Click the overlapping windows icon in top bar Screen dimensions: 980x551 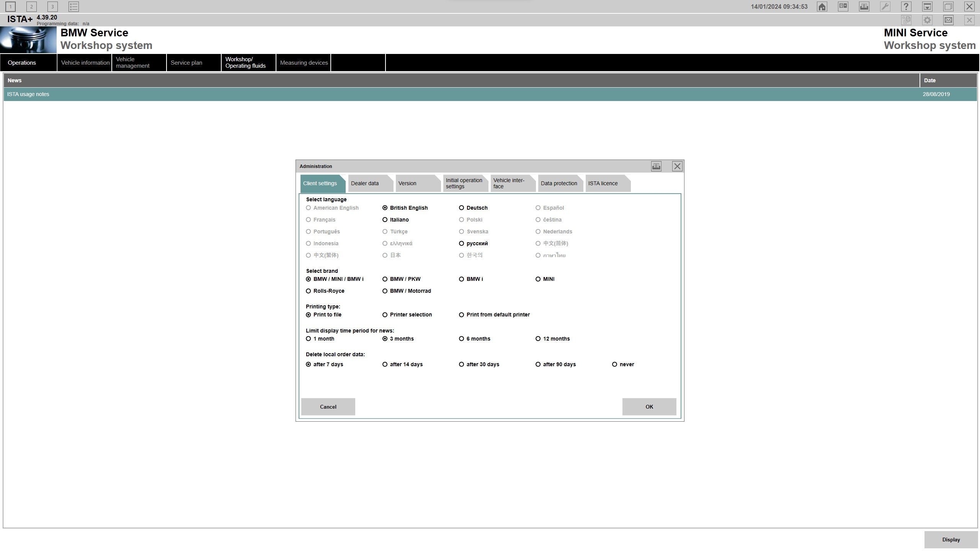[948, 7]
